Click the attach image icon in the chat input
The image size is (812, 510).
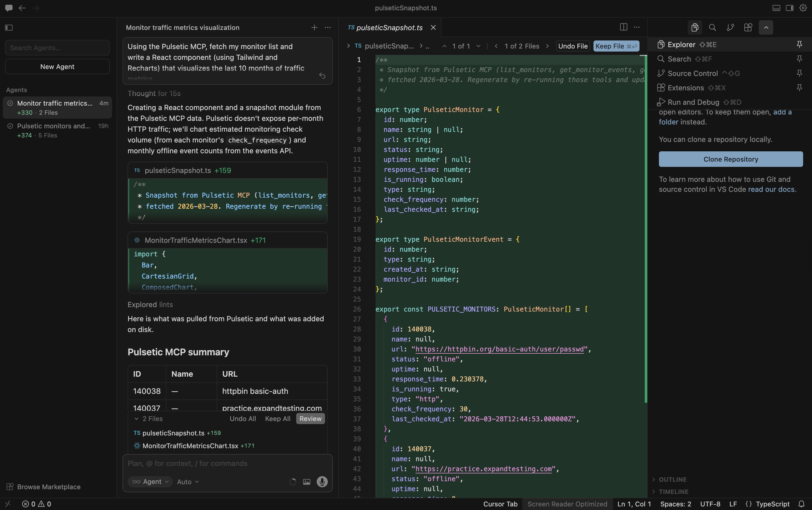pyautogui.click(x=306, y=482)
